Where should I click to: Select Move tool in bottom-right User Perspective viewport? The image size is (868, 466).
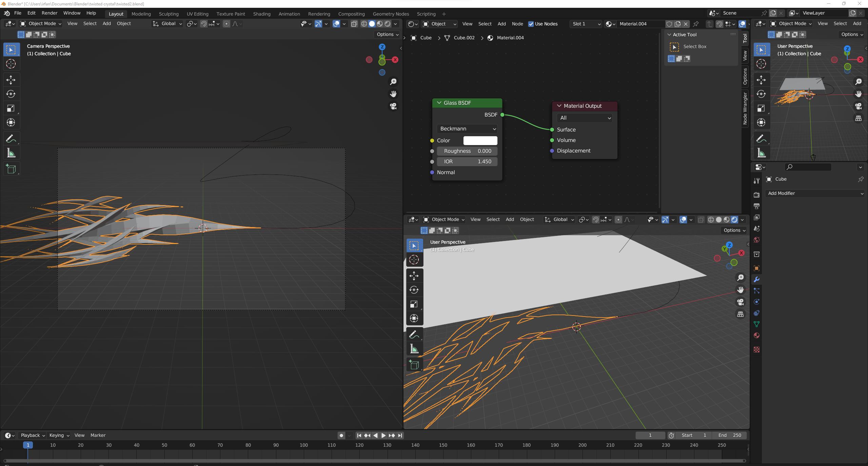tap(414, 276)
